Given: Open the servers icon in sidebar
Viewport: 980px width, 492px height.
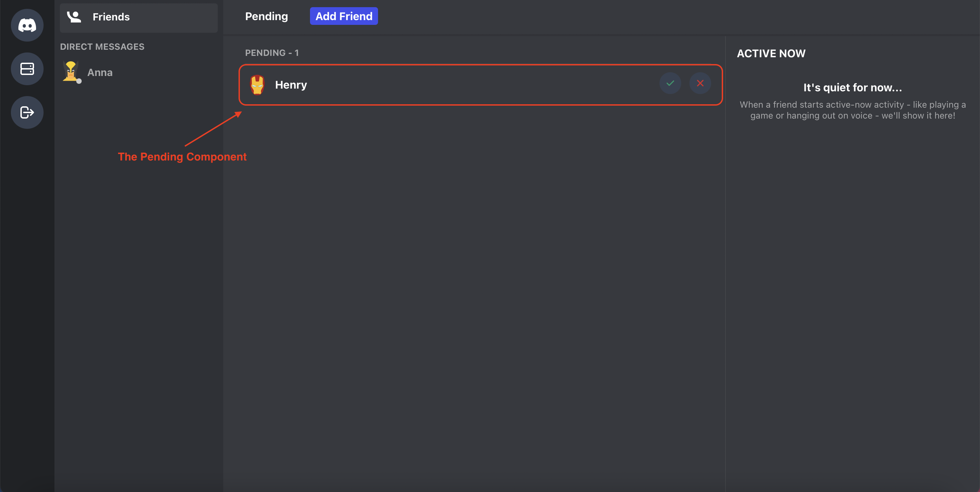Looking at the screenshot, I should click(x=27, y=69).
